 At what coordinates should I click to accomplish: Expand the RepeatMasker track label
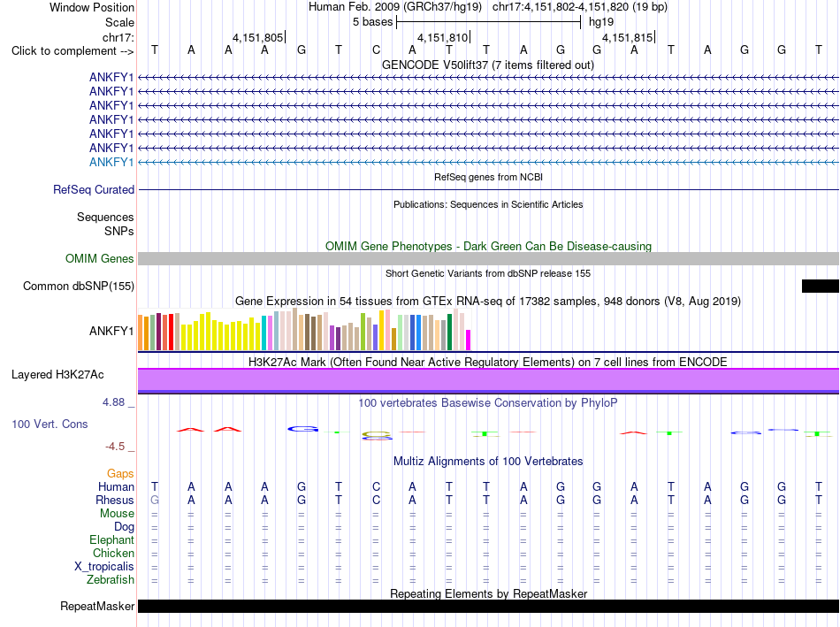click(x=97, y=606)
